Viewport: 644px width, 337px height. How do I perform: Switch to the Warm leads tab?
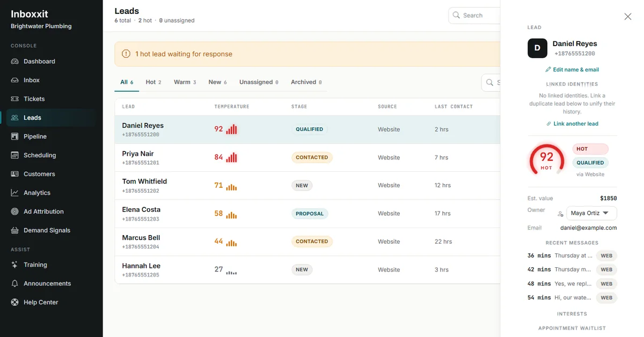coord(185,82)
